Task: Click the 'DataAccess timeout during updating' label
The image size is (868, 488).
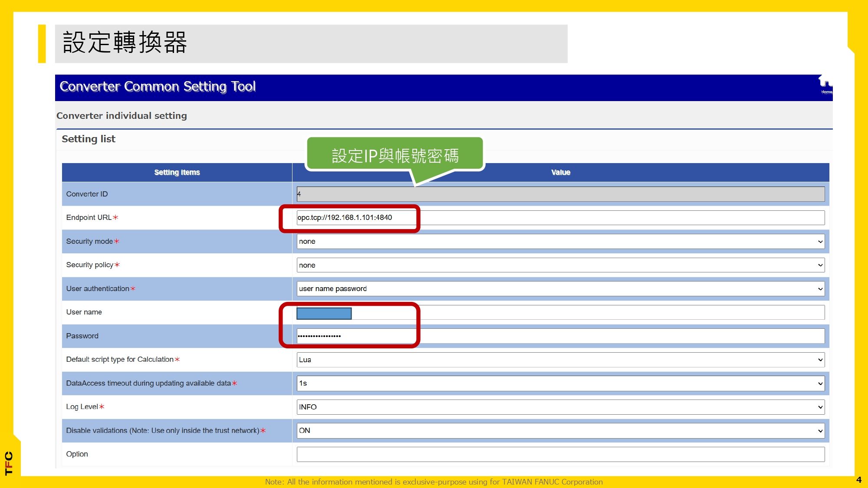Action: [148, 383]
